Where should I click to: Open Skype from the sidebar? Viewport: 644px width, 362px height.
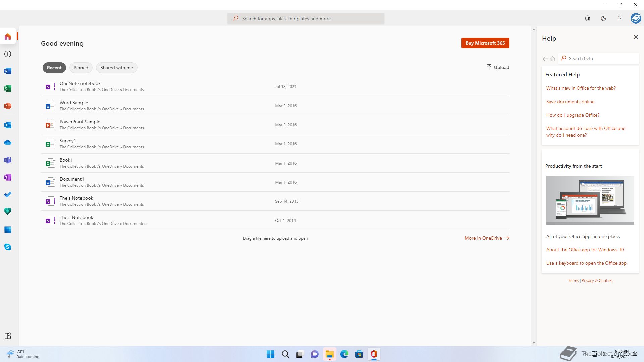[x=8, y=247]
